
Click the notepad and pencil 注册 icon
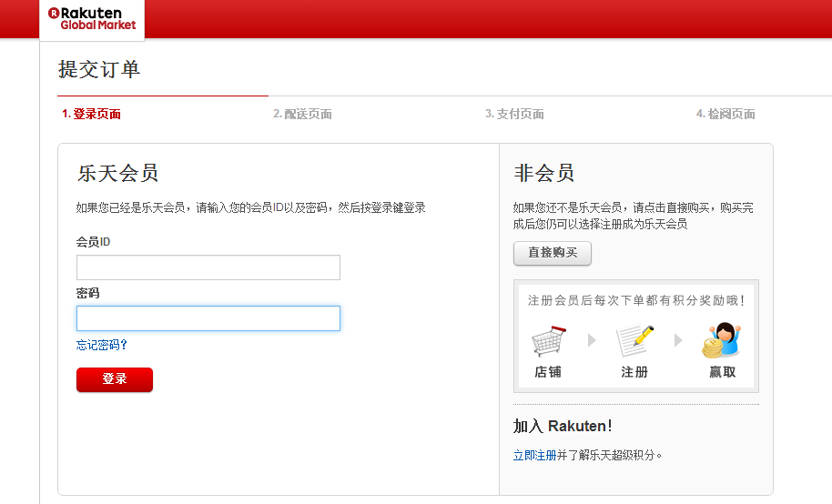tap(634, 340)
